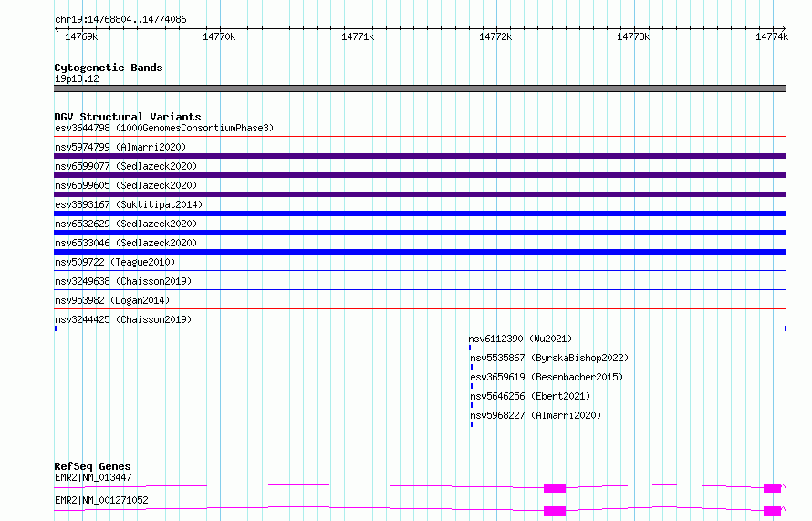Open variant nsv6532629 (Sedlazeck2020)
This screenshot has height=521, width=812.
(126, 224)
